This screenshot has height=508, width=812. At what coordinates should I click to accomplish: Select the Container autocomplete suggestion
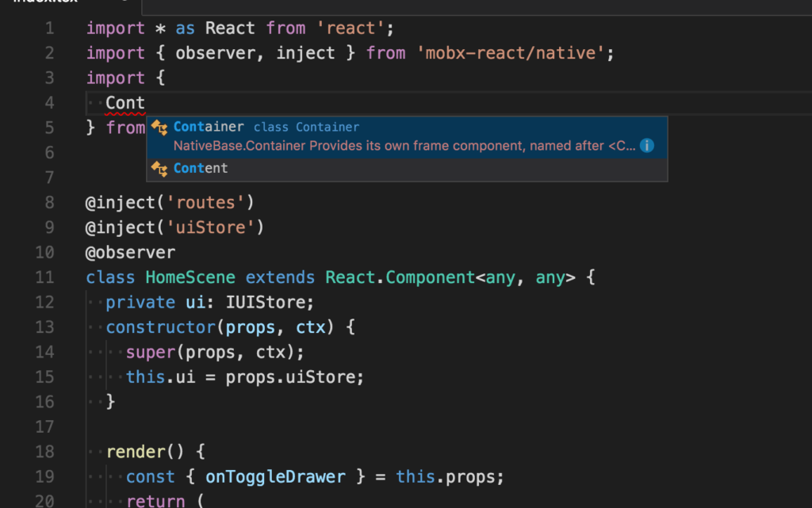[x=209, y=127]
